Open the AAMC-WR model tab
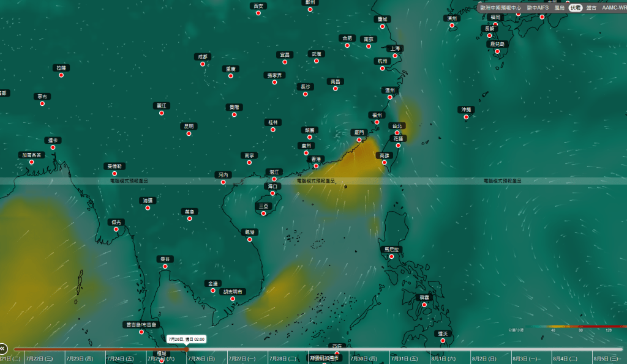627x364 pixels. point(614,7)
